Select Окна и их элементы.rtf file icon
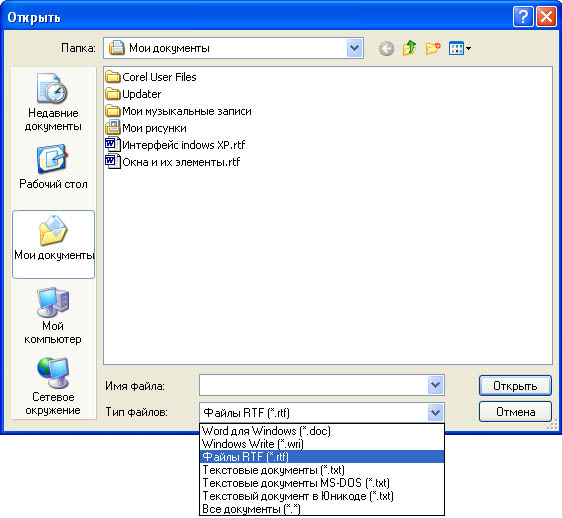Screen dimensions: 562x518 (113, 161)
